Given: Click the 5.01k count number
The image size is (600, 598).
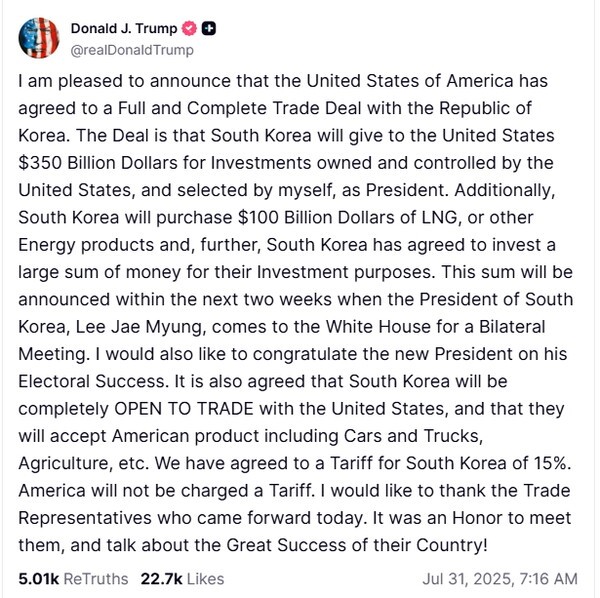Looking at the screenshot, I should pos(38,578).
